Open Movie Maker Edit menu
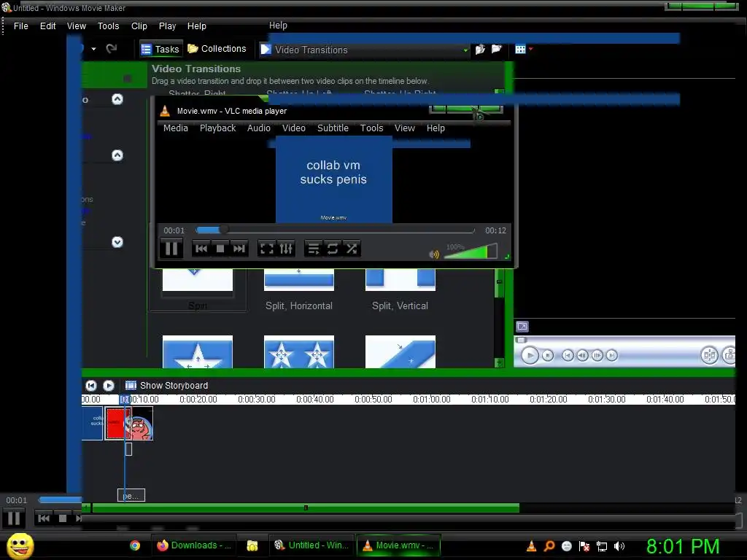Screen dimensions: 747x560 coord(47,26)
